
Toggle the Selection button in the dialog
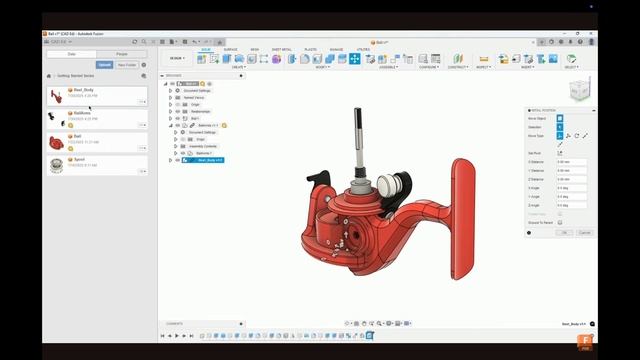pos(560,127)
